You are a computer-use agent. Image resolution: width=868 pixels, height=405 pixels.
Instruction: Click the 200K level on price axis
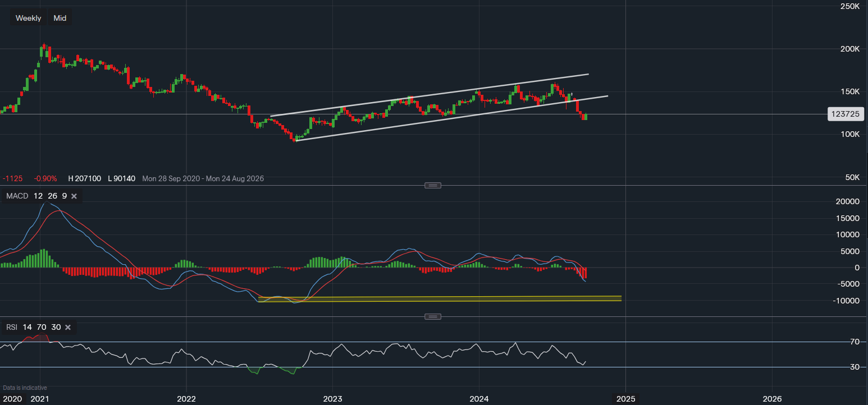coord(850,49)
